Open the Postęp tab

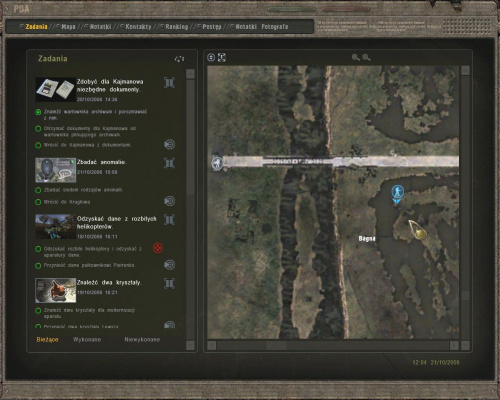pyautogui.click(x=212, y=27)
